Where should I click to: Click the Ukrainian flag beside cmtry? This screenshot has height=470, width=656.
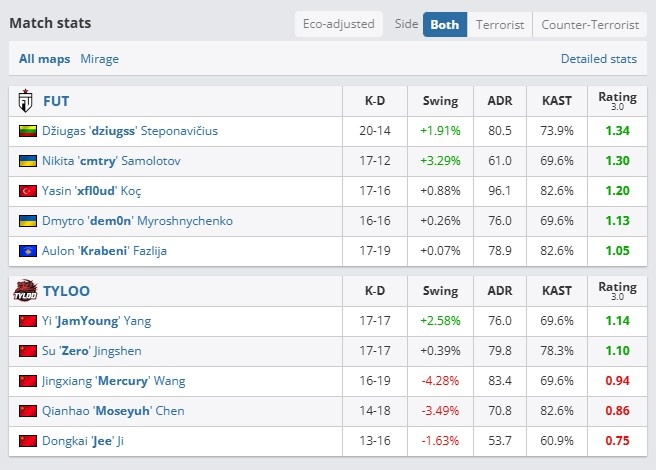pyautogui.click(x=28, y=161)
